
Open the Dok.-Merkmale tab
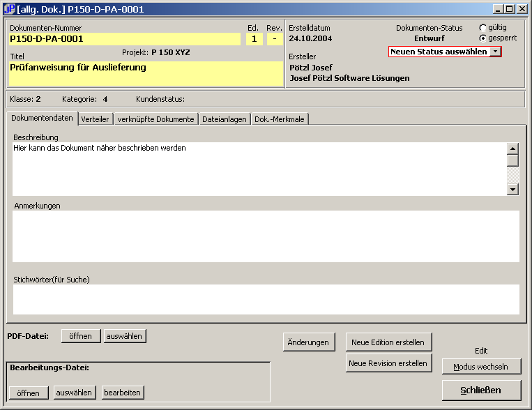click(x=279, y=119)
